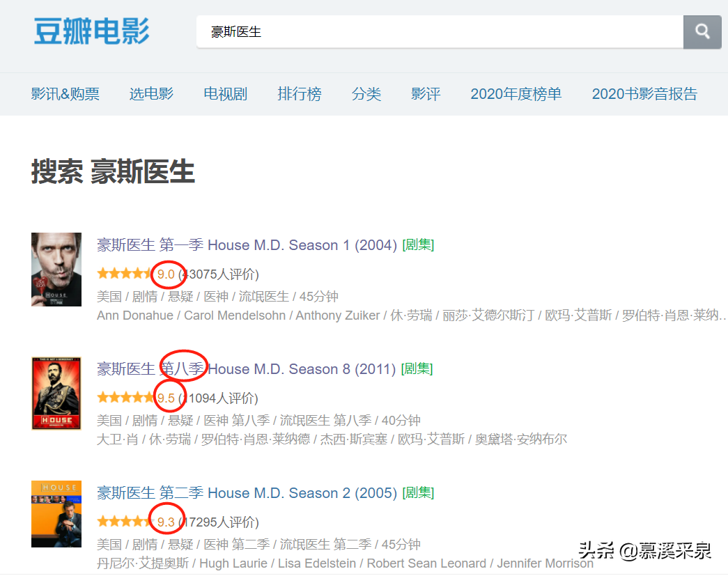This screenshot has width=728, height=576.
Task: Click the magnifier search button
Action: click(x=702, y=31)
